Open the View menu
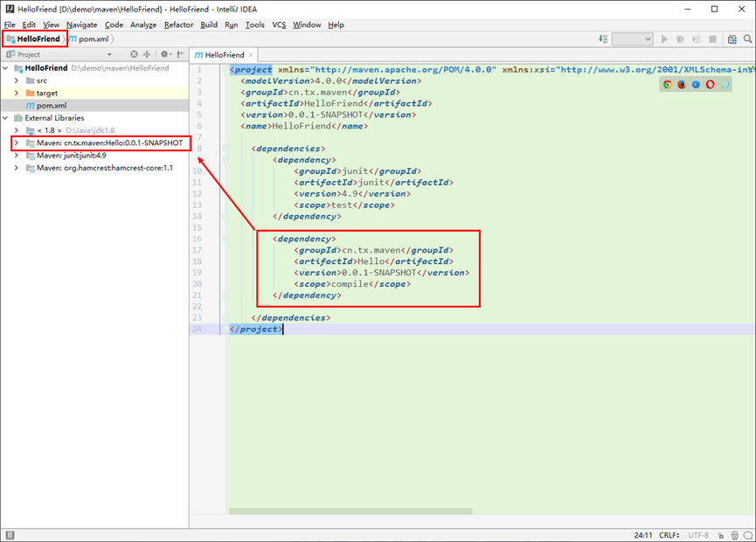The height and width of the screenshot is (542, 756). coord(51,24)
